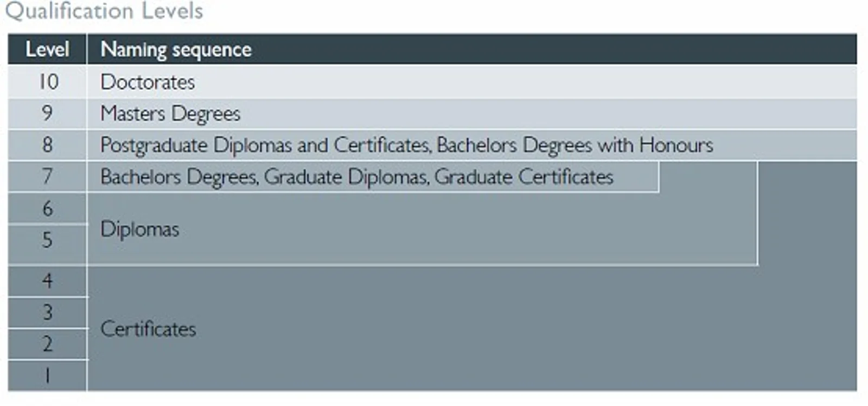
Task: Click level 10 cell
Action: (x=47, y=82)
